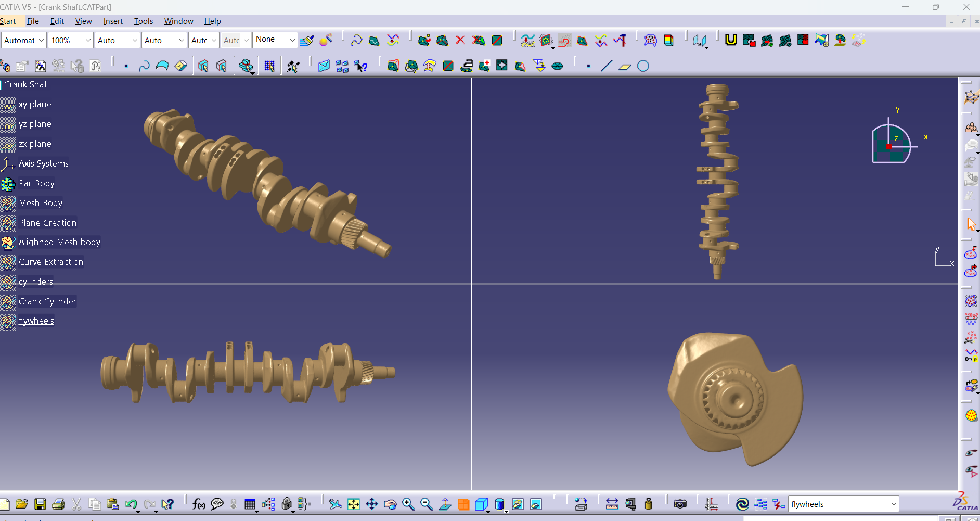Click the orange Multi-View icon
This screenshot has height=521, width=980.
pyautogui.click(x=463, y=504)
